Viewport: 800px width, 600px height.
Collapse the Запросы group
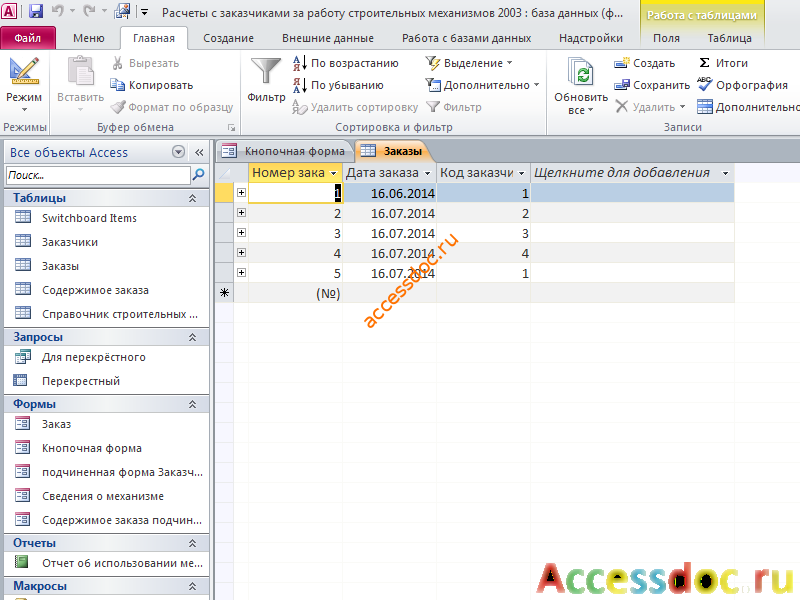point(192,337)
